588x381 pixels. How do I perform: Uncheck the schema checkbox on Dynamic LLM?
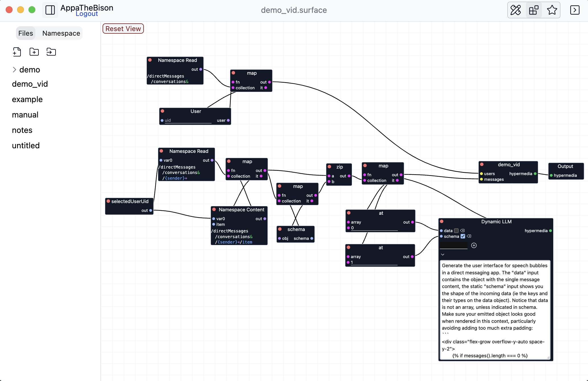click(x=463, y=236)
